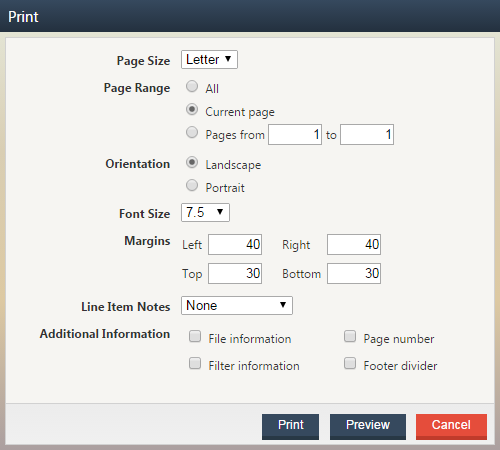The image size is (500, 450).
Task: Choose the Pages from radio option
Action: pos(192,132)
